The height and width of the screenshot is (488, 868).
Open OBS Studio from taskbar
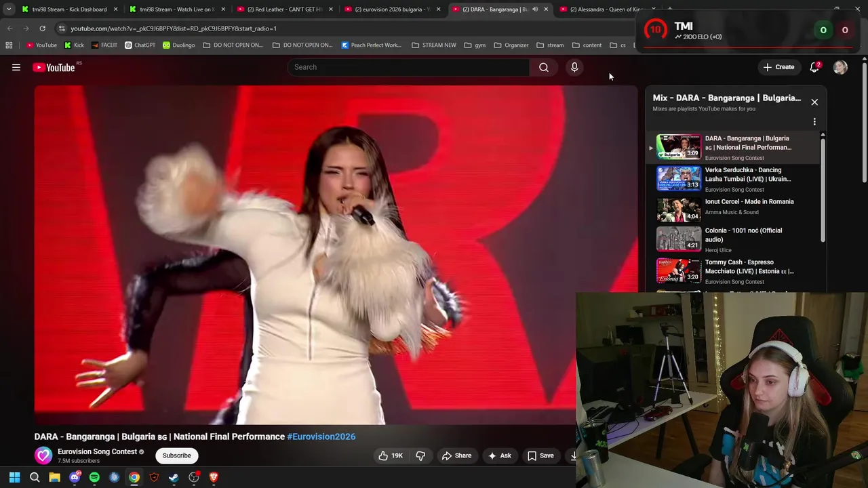click(x=194, y=477)
